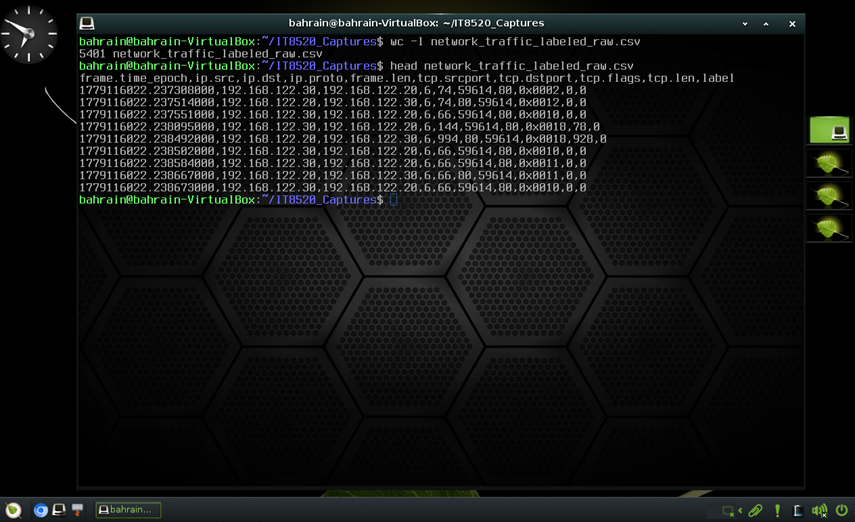855x522 pixels.
Task: Click the analog clock widget
Action: point(29,34)
